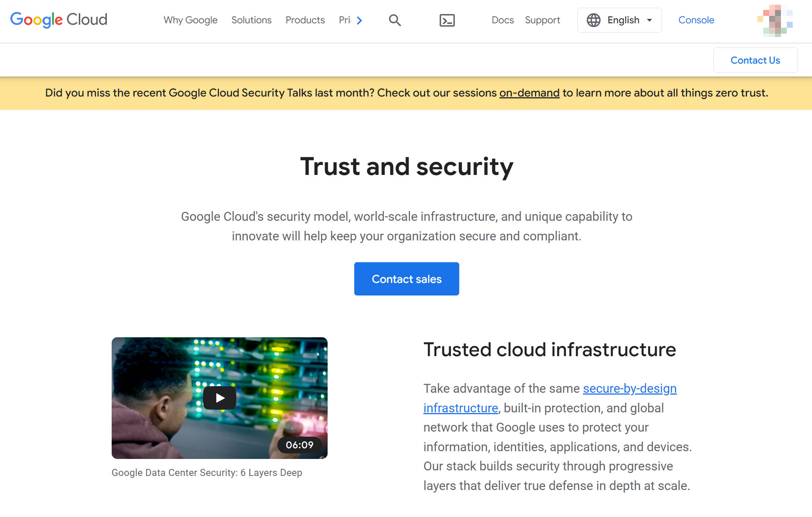This screenshot has width=812, height=517.
Task: Click the Support navigation link
Action: coord(543,20)
